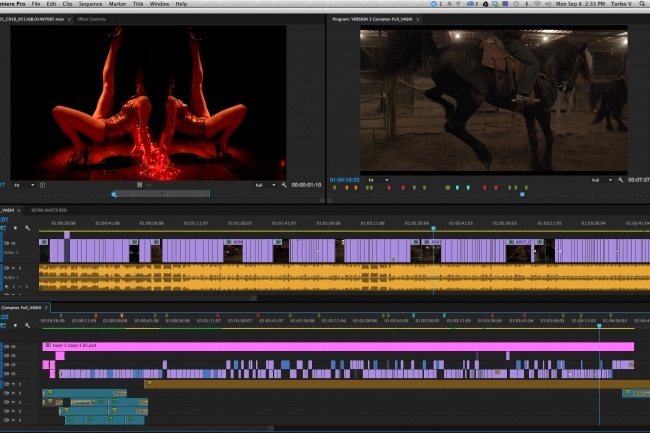This screenshot has height=433, width=650.
Task: Open the Source monitor panel menu icon
Action: point(69,19)
